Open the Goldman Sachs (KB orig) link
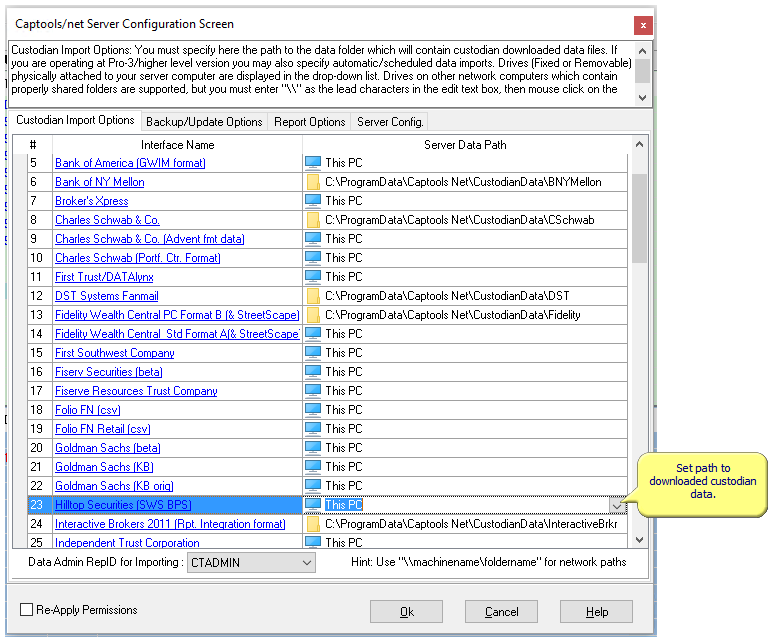 pyautogui.click(x=114, y=486)
